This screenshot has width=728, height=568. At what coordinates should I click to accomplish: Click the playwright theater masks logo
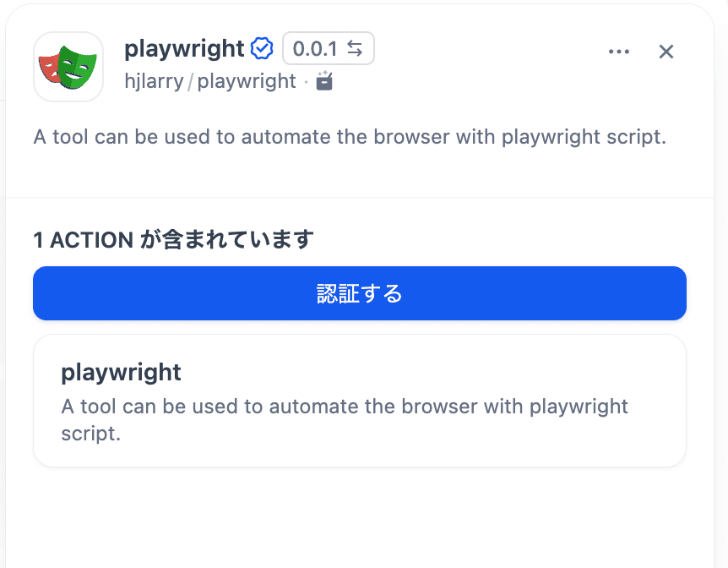point(68,66)
